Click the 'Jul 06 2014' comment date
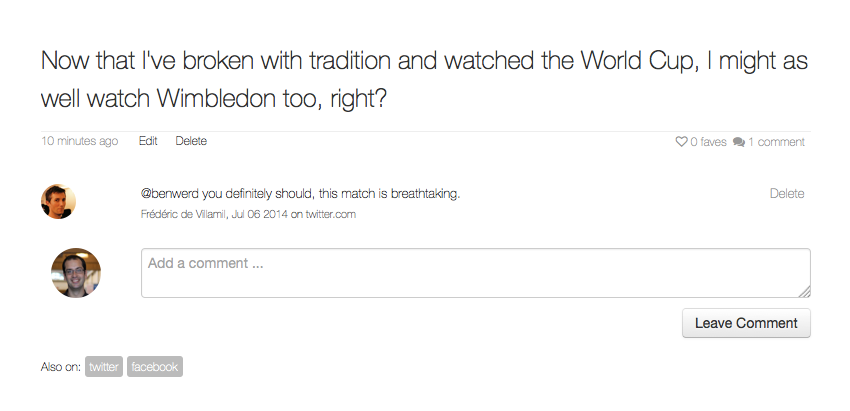 click(x=259, y=214)
